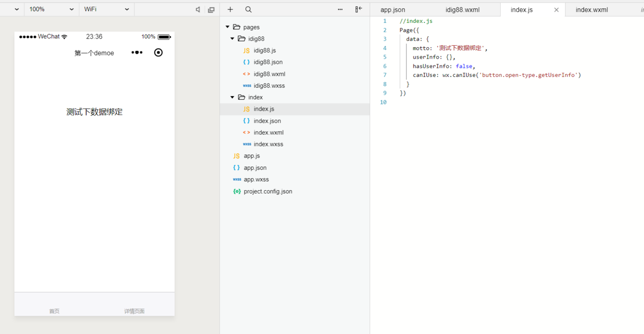Collapse the file tree panel icon
644x334 pixels.
[x=358, y=9]
